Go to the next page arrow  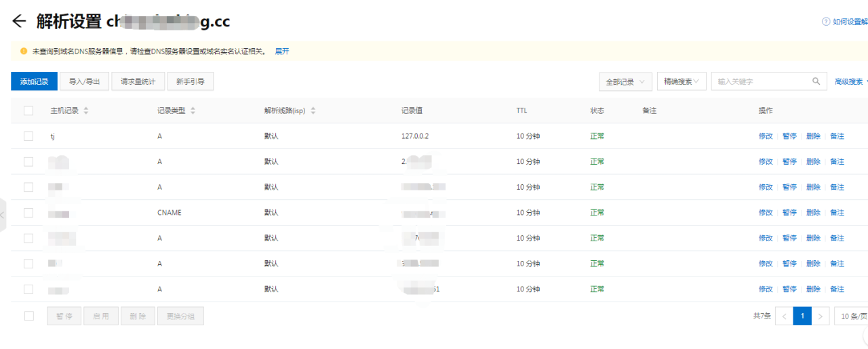pyautogui.click(x=821, y=316)
